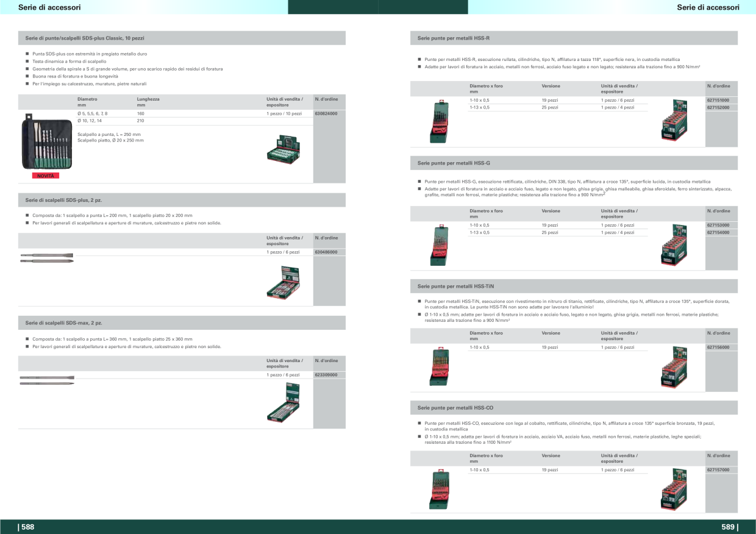Click the 'Ø 5, 5,5, 6, 7, 8' diameter cell

(x=93, y=113)
